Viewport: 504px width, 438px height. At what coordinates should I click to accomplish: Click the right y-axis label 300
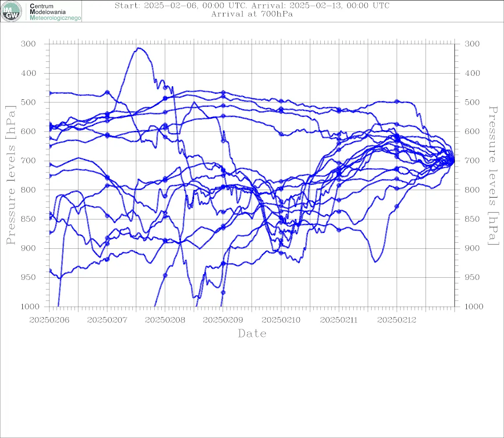(x=472, y=44)
